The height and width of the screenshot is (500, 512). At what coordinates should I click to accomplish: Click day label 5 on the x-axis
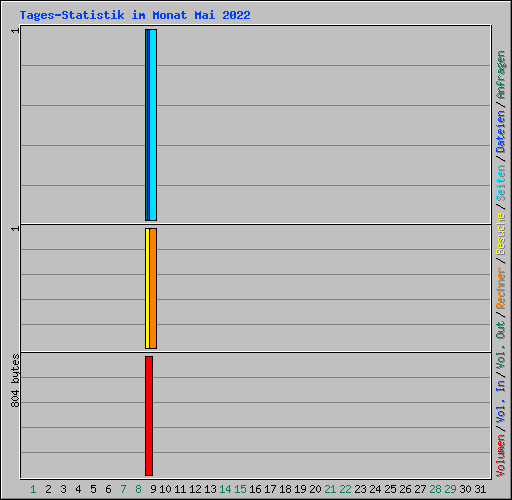(x=93, y=489)
